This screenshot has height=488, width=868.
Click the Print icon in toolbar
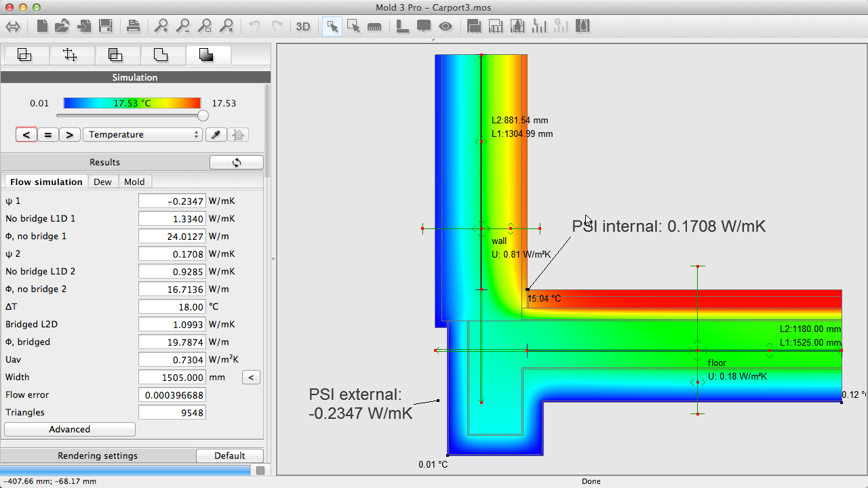[134, 26]
